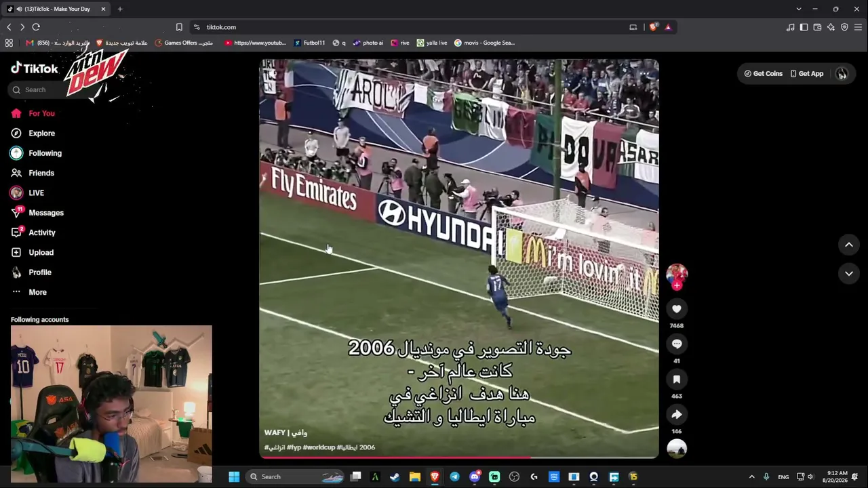Bookmark the video with the save icon
Image resolution: width=868 pixels, height=488 pixels.
(x=676, y=380)
